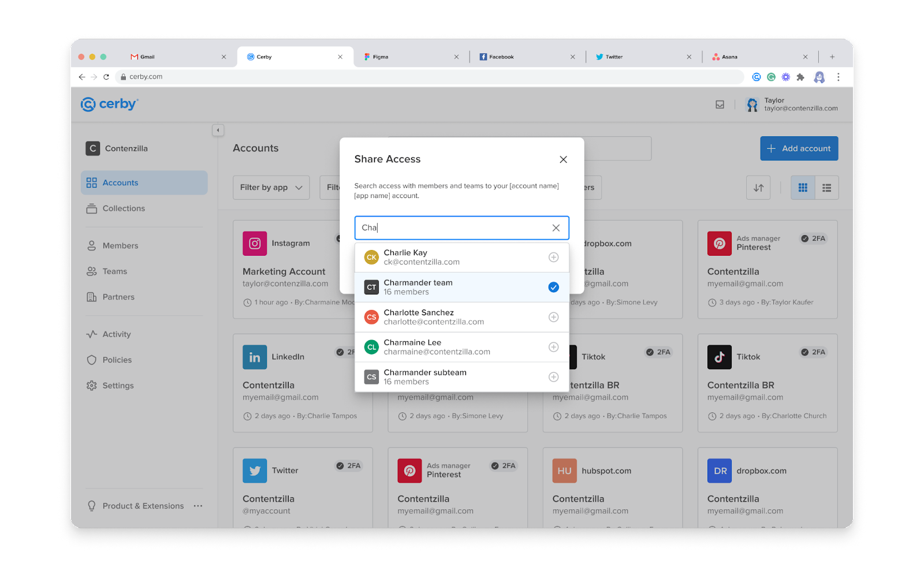This screenshot has height=567, width=924.
Task: Open the browser three-dot menu
Action: tap(838, 77)
